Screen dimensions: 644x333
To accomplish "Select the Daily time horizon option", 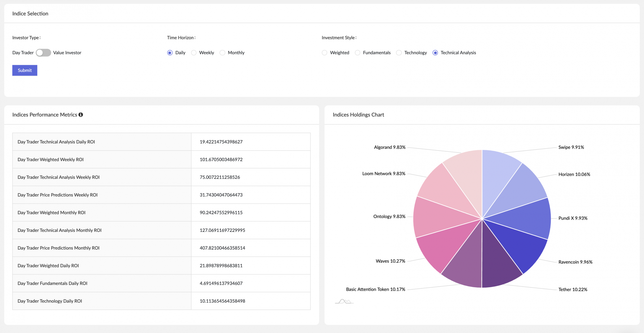I will pos(170,52).
